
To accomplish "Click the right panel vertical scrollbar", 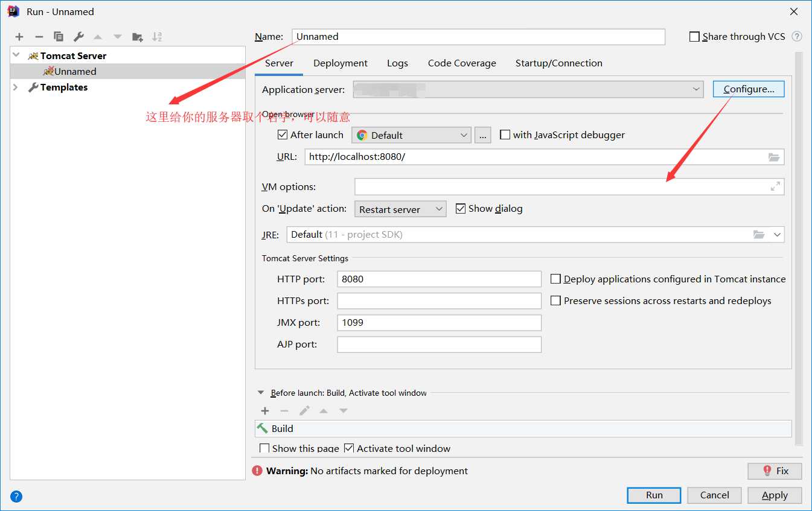I will pyautogui.click(x=799, y=249).
